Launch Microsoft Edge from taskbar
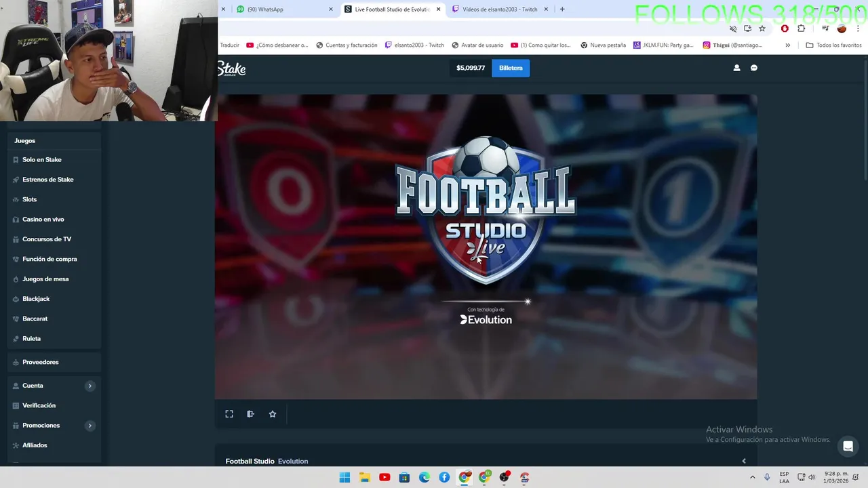 point(425,477)
